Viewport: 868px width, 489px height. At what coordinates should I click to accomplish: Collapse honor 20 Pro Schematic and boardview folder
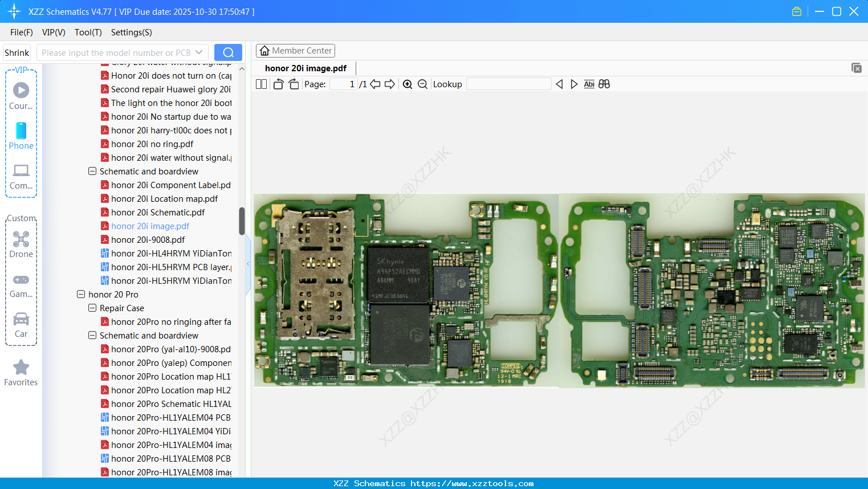click(92, 335)
